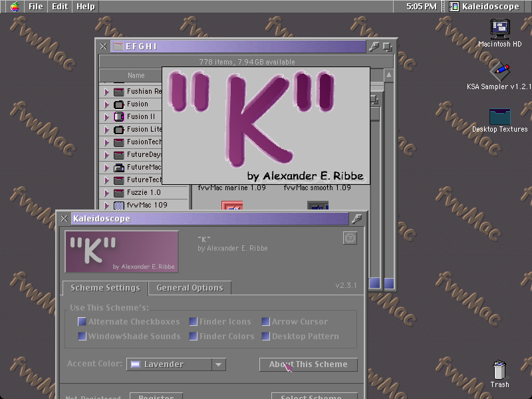Viewport: 532px width, 399px height.
Task: Dismiss the large "K" about scheme splash image
Action: click(266, 126)
